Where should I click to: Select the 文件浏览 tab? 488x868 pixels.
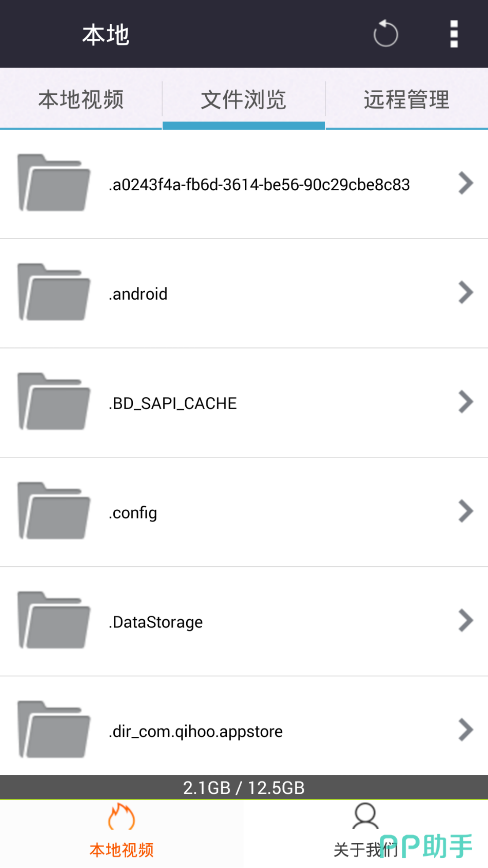[244, 99]
